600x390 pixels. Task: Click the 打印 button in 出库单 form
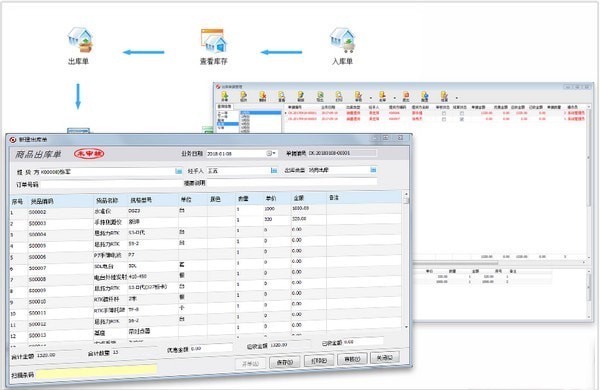coord(319,360)
